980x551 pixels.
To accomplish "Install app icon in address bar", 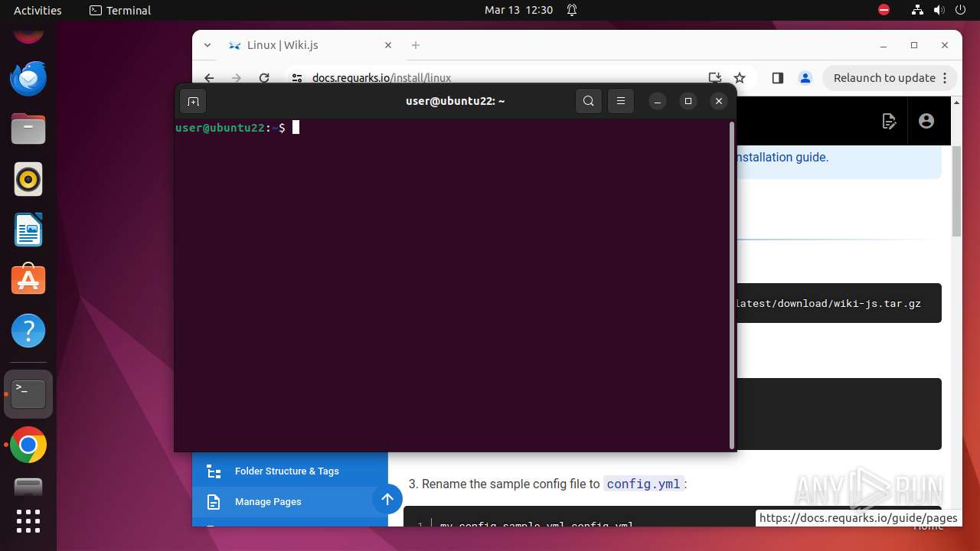I will 715,78.
